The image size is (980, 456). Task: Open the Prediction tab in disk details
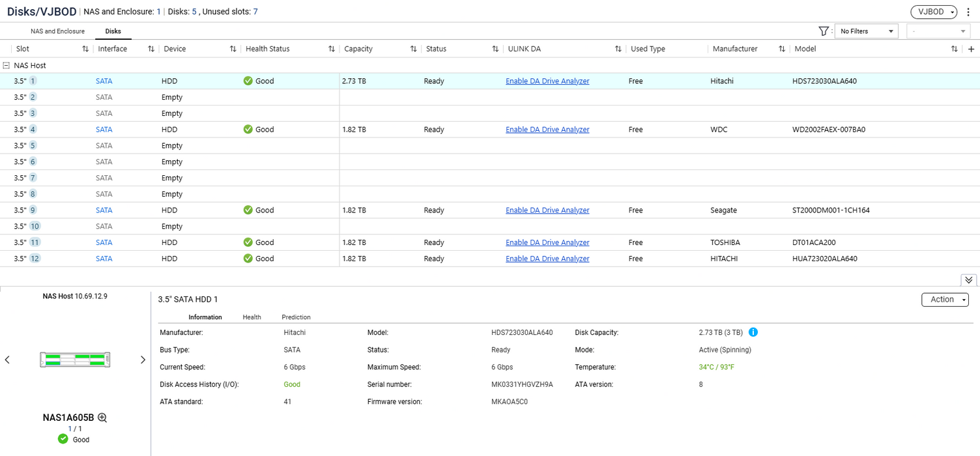coord(296,317)
